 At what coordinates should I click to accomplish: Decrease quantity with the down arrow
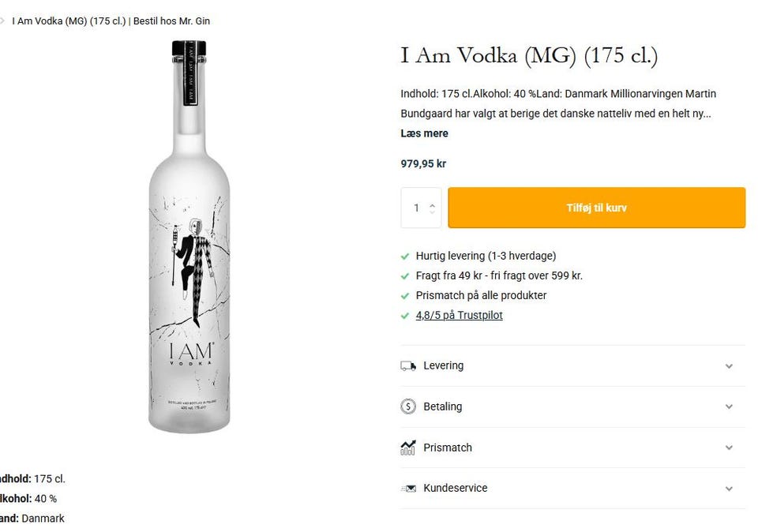coord(432,212)
